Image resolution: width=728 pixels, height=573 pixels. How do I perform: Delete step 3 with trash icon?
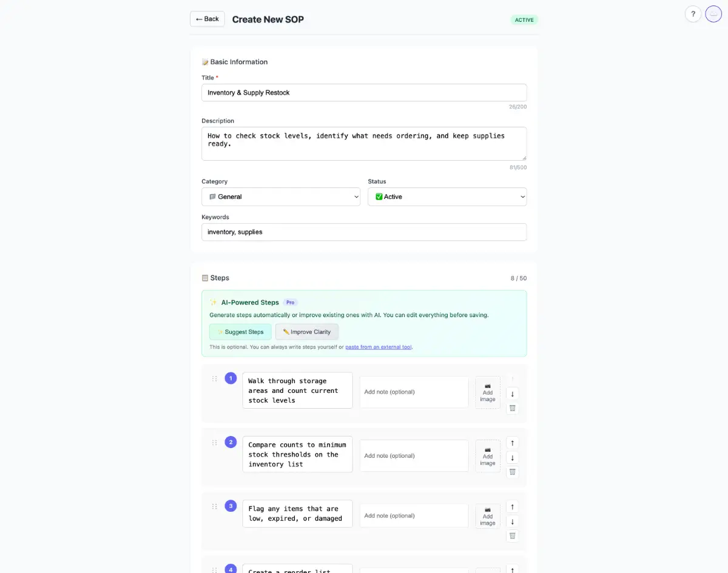[x=513, y=535]
